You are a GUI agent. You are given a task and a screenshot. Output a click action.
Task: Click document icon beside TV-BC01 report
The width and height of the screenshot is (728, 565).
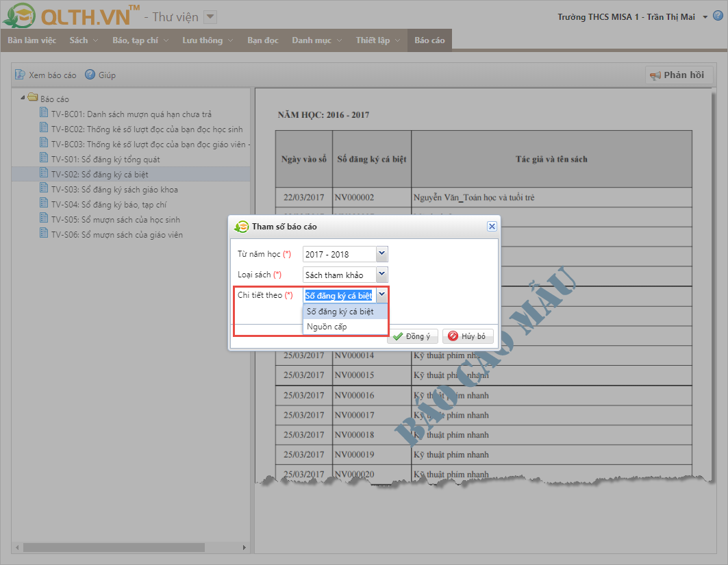(x=44, y=112)
